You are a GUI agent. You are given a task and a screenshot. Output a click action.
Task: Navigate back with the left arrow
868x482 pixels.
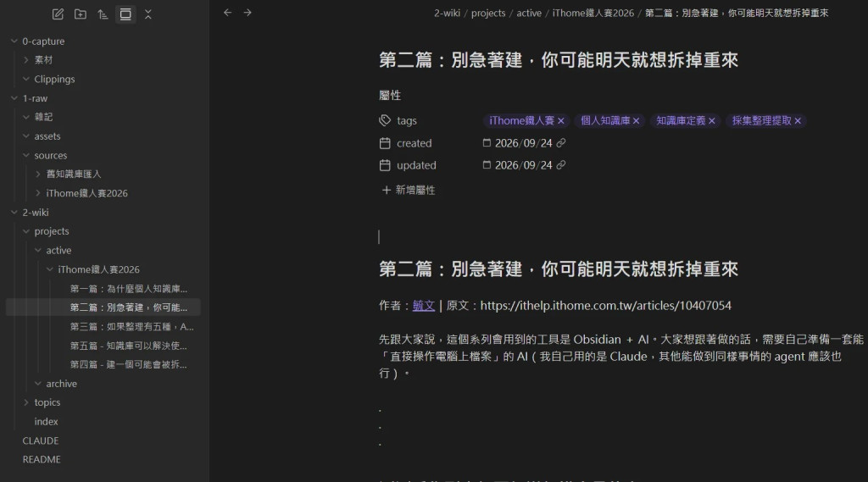(x=227, y=13)
